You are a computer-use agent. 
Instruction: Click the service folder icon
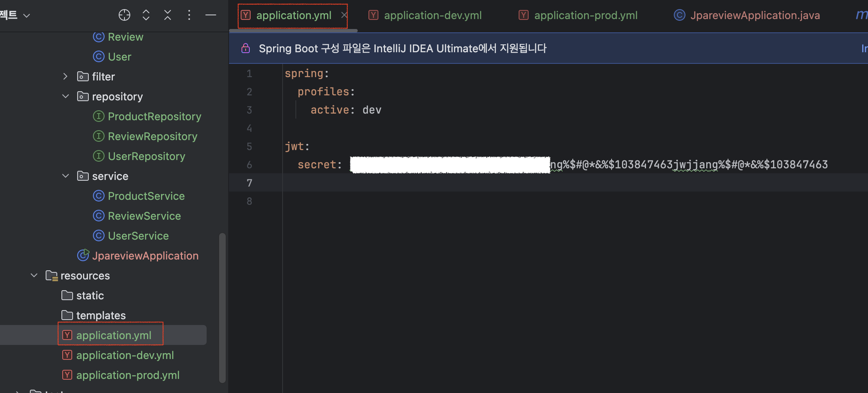(x=83, y=176)
